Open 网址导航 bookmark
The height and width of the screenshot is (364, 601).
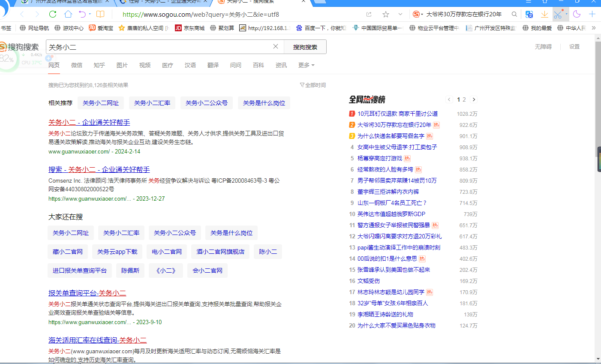pyautogui.click(x=35, y=28)
